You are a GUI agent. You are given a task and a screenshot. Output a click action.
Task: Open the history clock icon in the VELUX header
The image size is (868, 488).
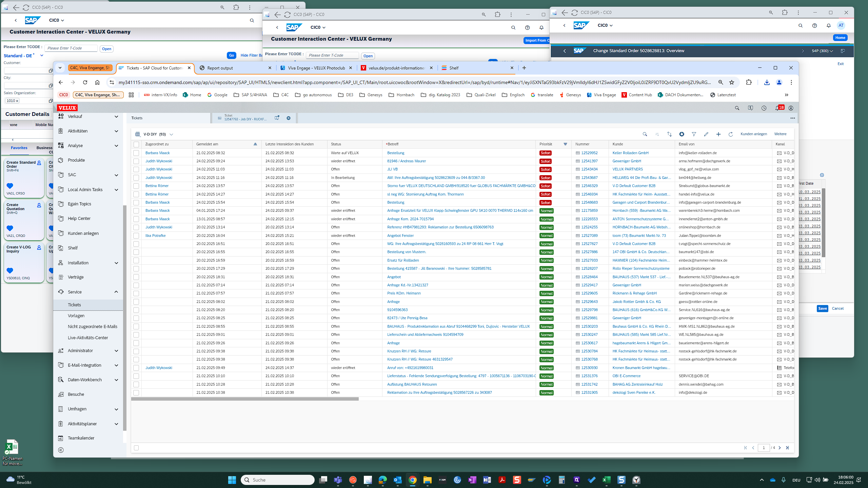pyautogui.click(x=764, y=108)
